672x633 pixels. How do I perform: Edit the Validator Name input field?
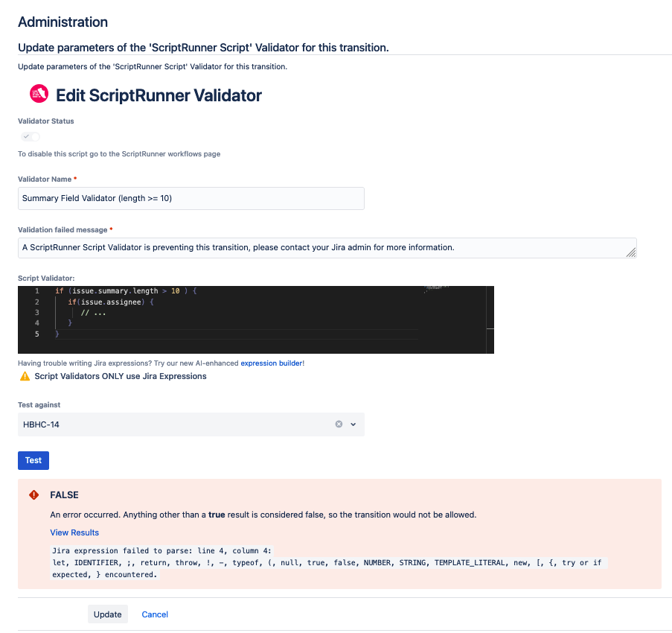[191, 199]
